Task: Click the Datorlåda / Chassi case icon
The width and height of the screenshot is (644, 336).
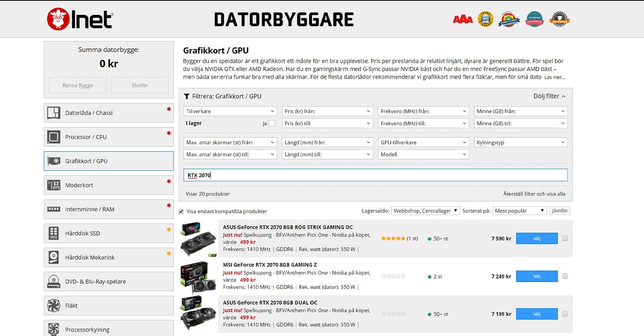Action: 54,113
